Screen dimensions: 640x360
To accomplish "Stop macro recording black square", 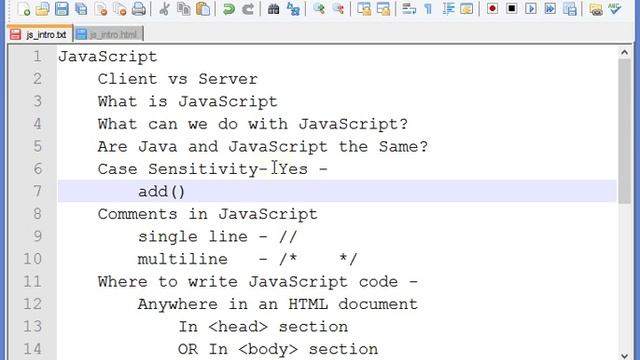I will pos(511,9).
